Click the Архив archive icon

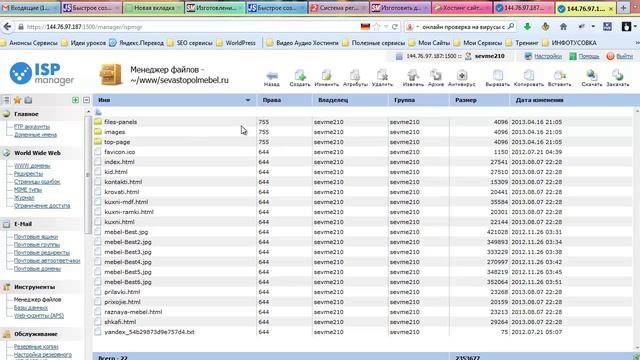pos(436,78)
